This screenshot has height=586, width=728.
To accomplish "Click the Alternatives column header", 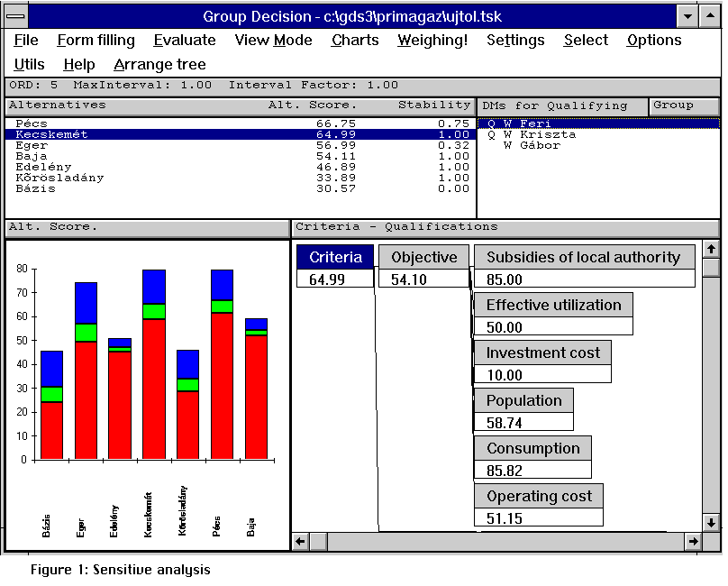I will click(x=58, y=105).
